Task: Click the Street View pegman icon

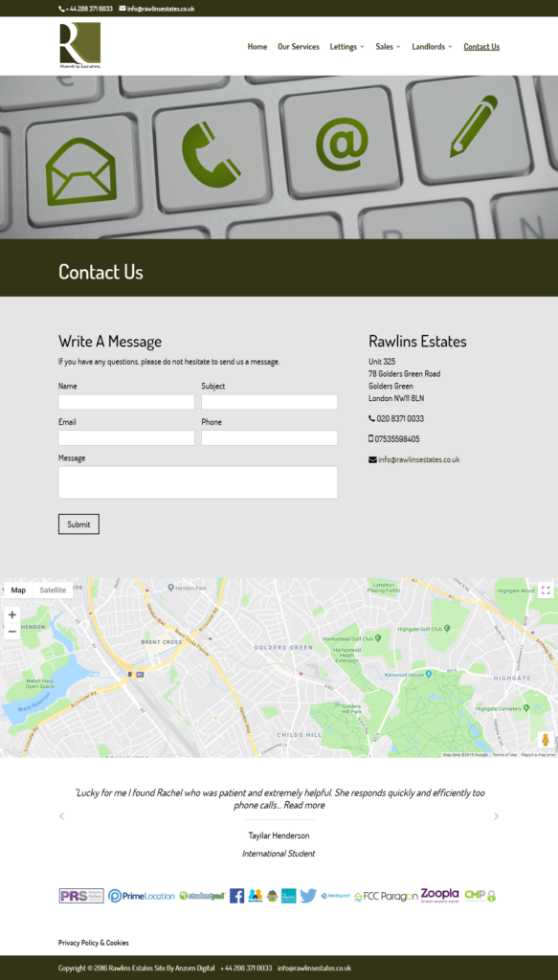Action: (545, 740)
